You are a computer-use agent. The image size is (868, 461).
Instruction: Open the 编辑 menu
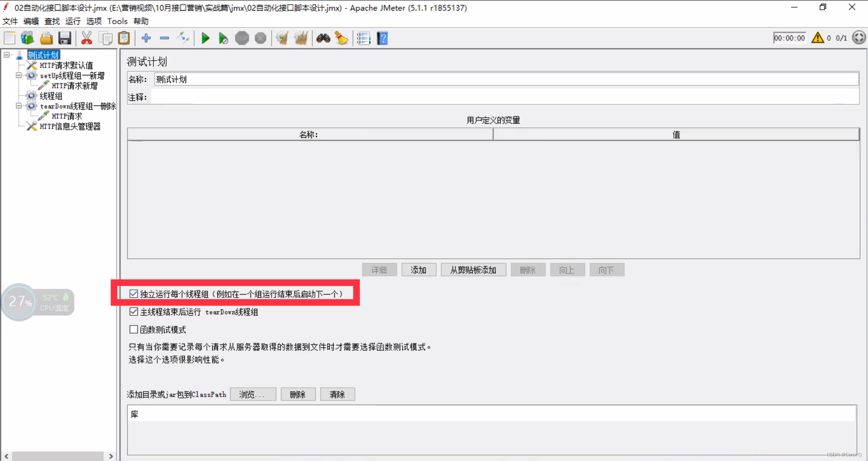31,21
